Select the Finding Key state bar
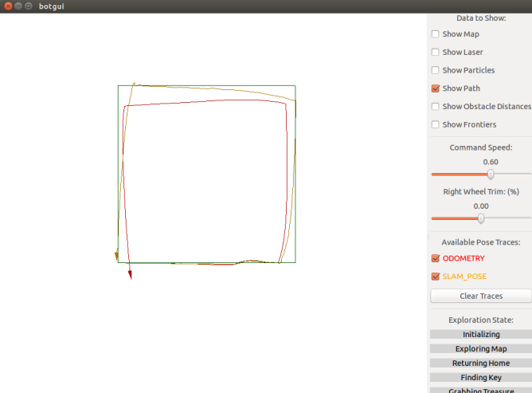The height and width of the screenshot is (393, 532). [x=481, y=377]
